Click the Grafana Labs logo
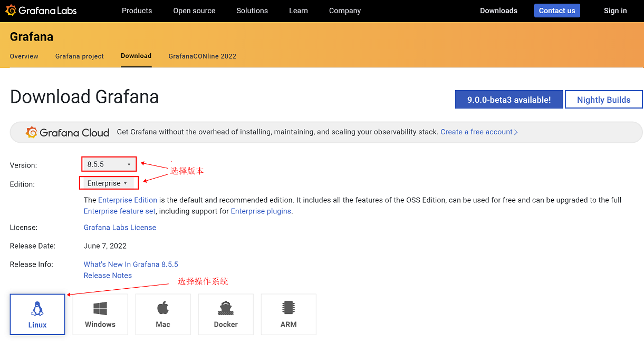Viewport: 644px width, 343px height. [x=41, y=11]
